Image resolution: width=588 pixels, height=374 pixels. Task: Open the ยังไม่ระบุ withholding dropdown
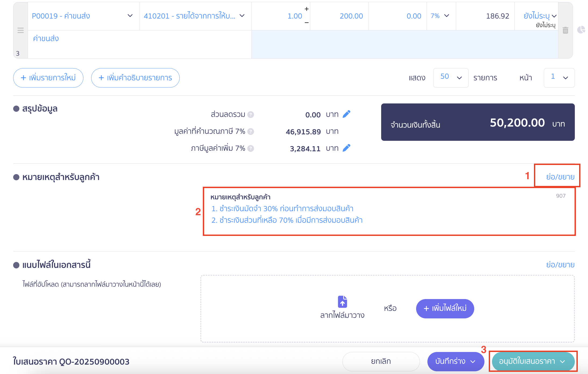point(540,16)
